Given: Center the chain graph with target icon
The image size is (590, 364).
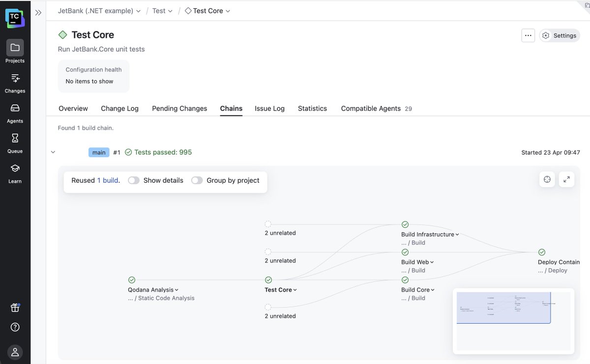Looking at the screenshot, I should [x=547, y=179].
